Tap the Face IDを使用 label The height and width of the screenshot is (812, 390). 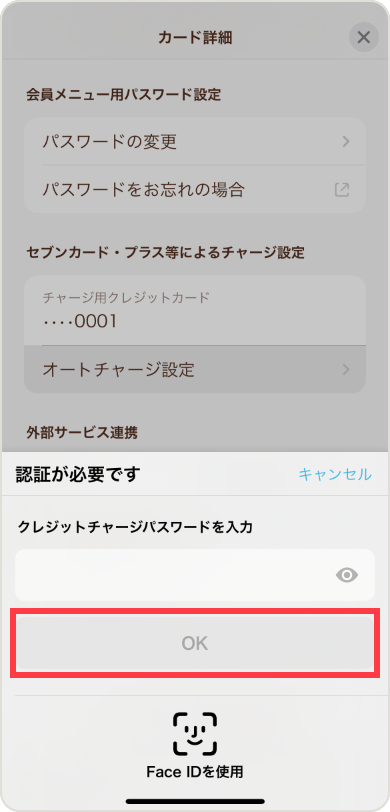(195, 772)
